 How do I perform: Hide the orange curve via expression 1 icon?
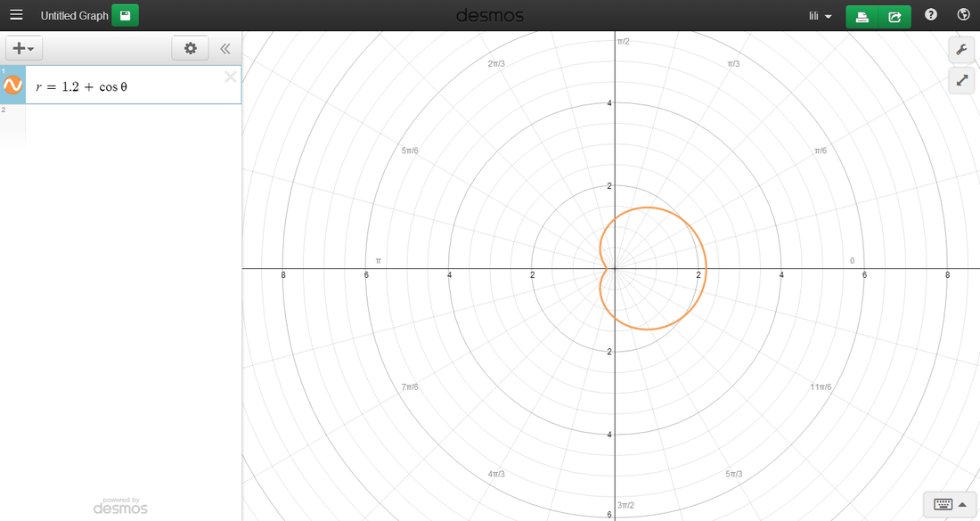coord(12,85)
